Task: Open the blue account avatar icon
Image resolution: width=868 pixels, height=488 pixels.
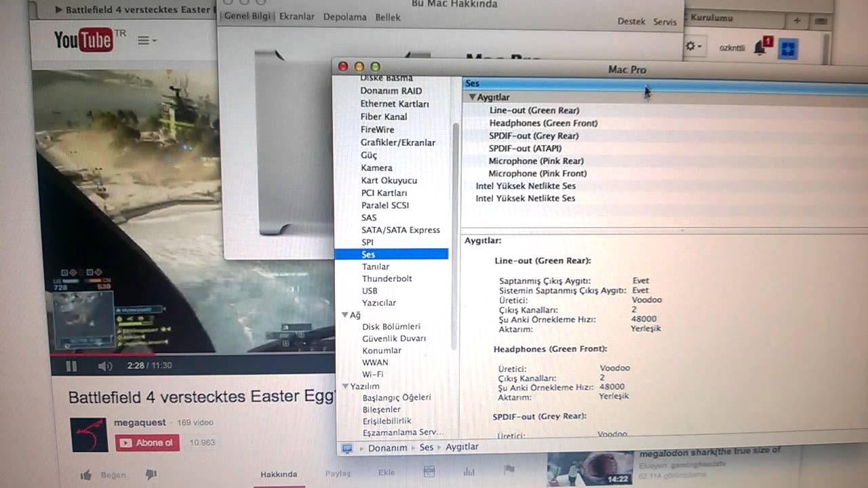Action: 787,48
